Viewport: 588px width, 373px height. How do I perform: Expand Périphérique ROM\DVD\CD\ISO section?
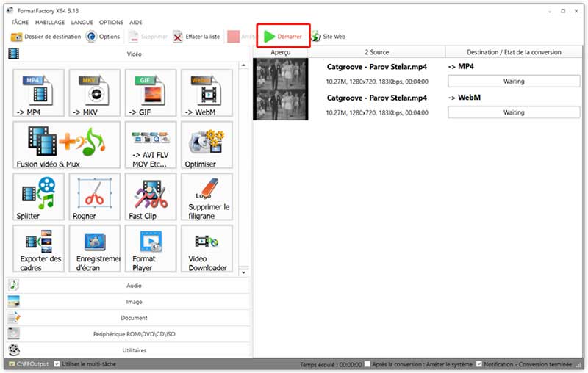[128, 333]
